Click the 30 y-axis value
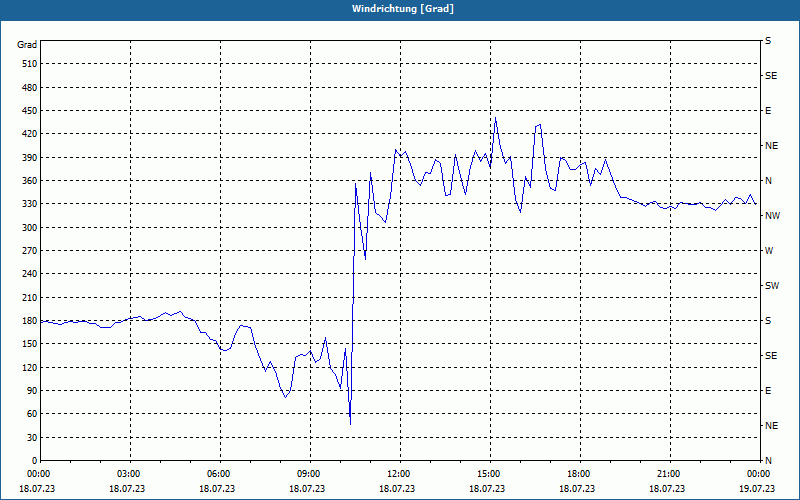 coord(32,438)
